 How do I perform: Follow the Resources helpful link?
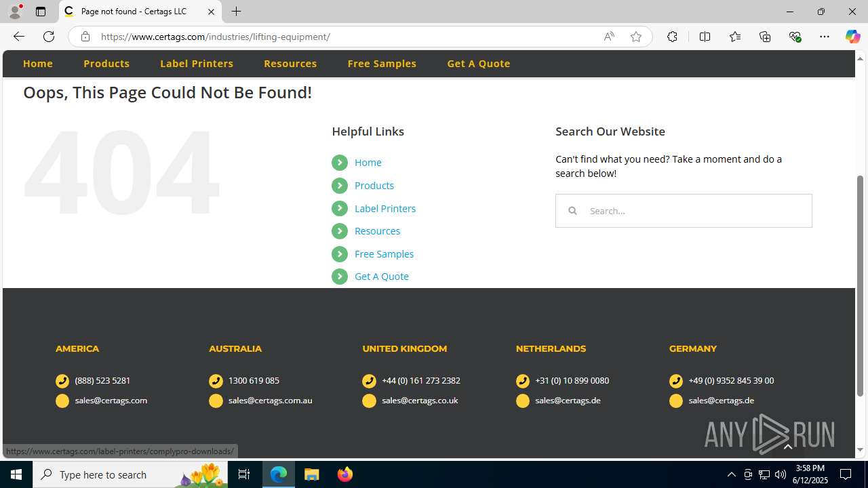(x=377, y=231)
